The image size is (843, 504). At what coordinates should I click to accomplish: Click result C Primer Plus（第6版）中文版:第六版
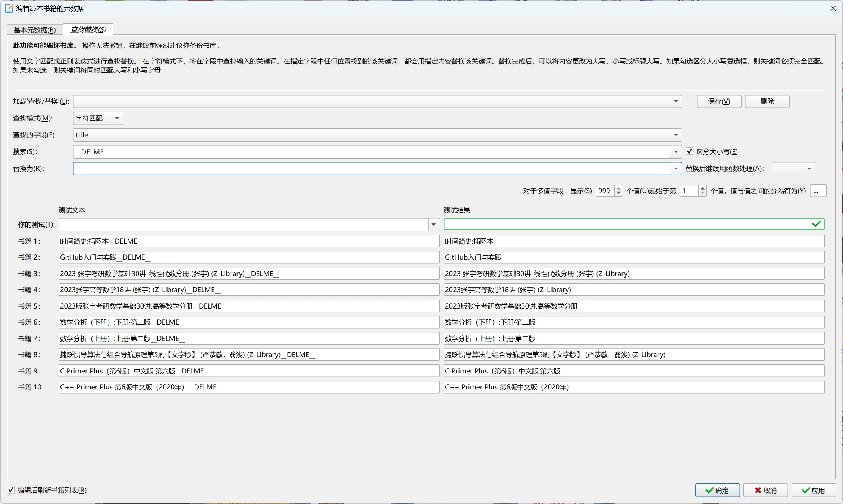(x=634, y=371)
